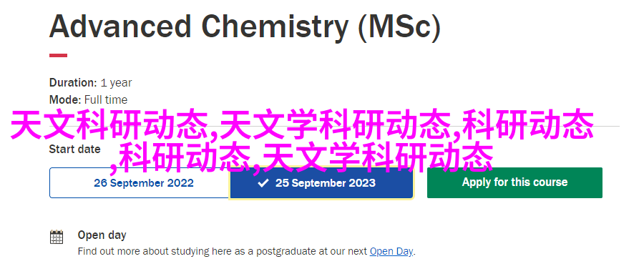Select the 25 September 2023 start date
The height and width of the screenshot is (274, 644).
(321, 183)
